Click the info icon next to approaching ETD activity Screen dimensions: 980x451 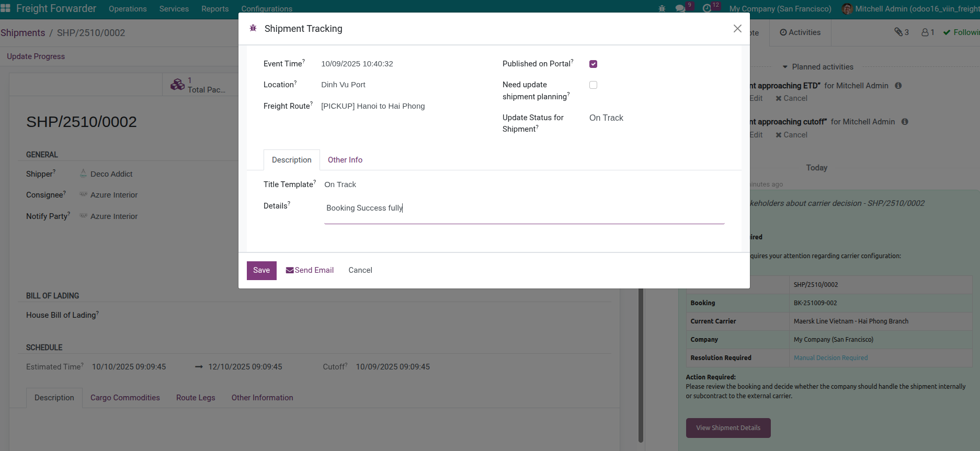898,86
